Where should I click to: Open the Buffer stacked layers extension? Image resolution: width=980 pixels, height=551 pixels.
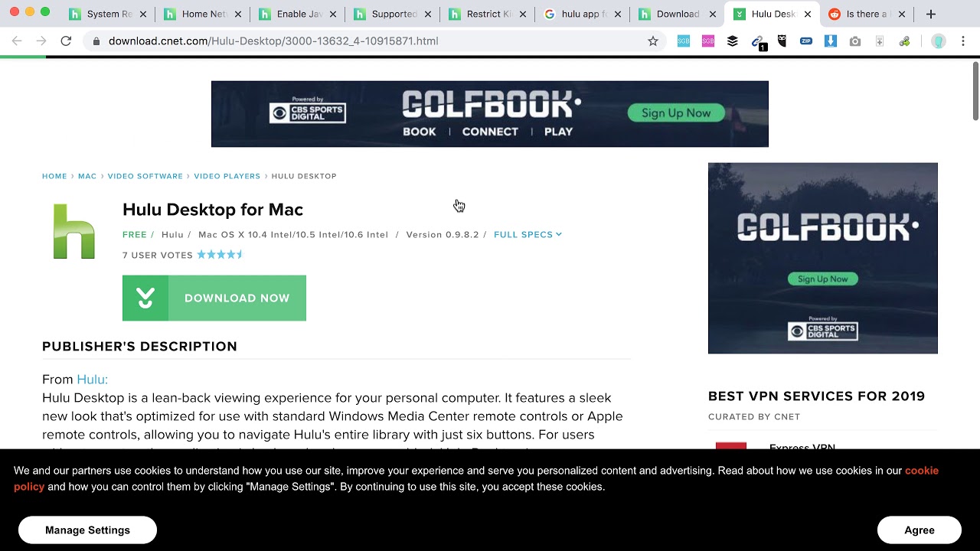733,41
